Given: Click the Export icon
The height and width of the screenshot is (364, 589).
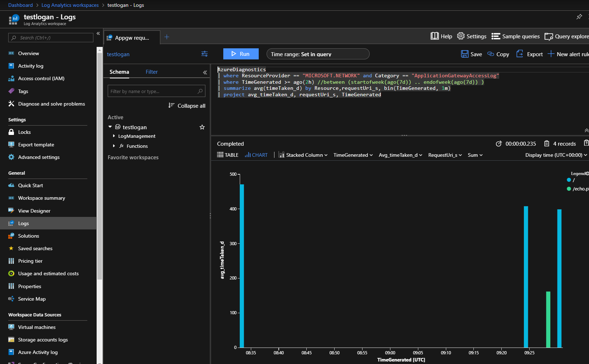Looking at the screenshot, I should (520, 54).
